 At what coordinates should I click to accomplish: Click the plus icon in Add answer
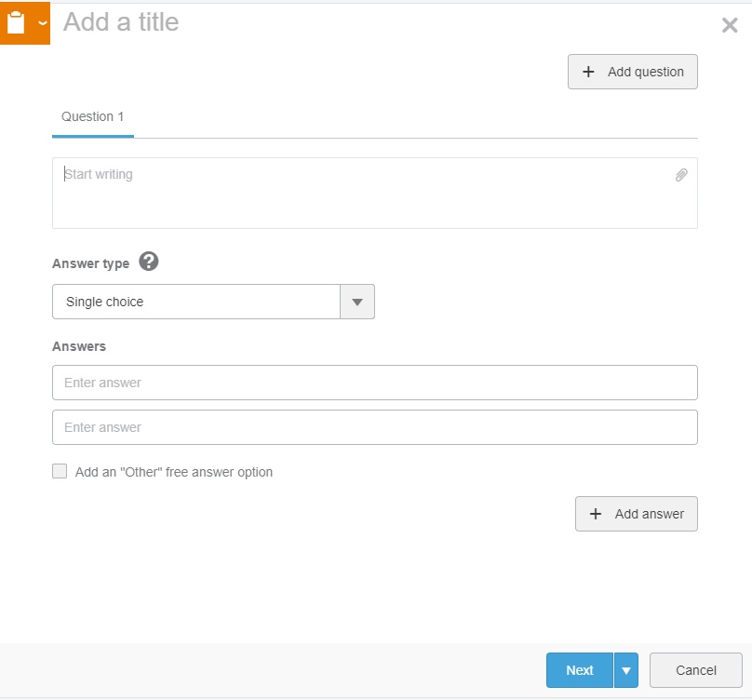click(596, 514)
